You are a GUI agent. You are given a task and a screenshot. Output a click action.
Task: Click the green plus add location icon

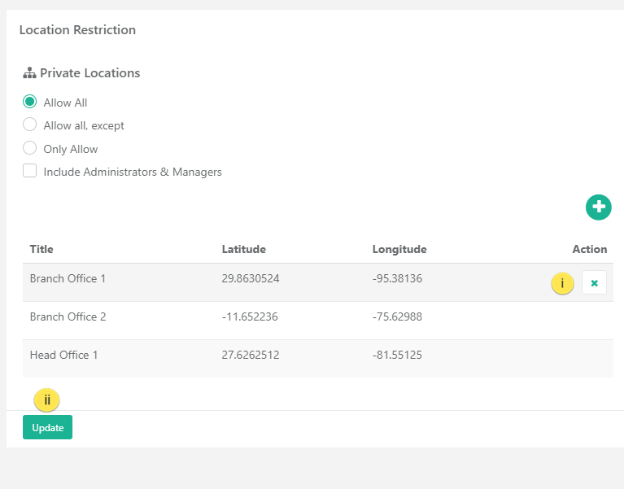pyautogui.click(x=598, y=207)
